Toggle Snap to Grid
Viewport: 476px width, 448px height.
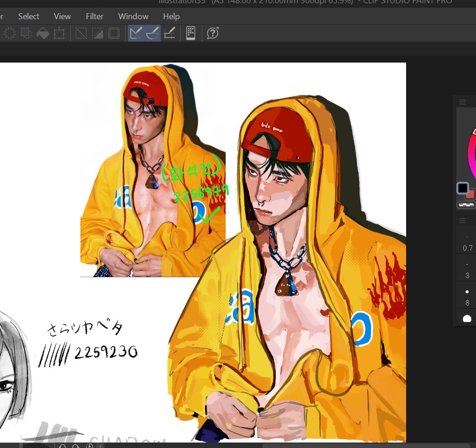[169, 33]
